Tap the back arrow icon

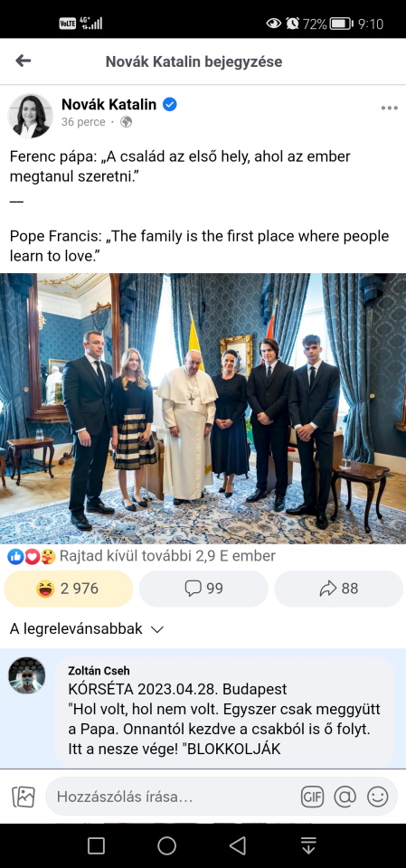coord(23,61)
